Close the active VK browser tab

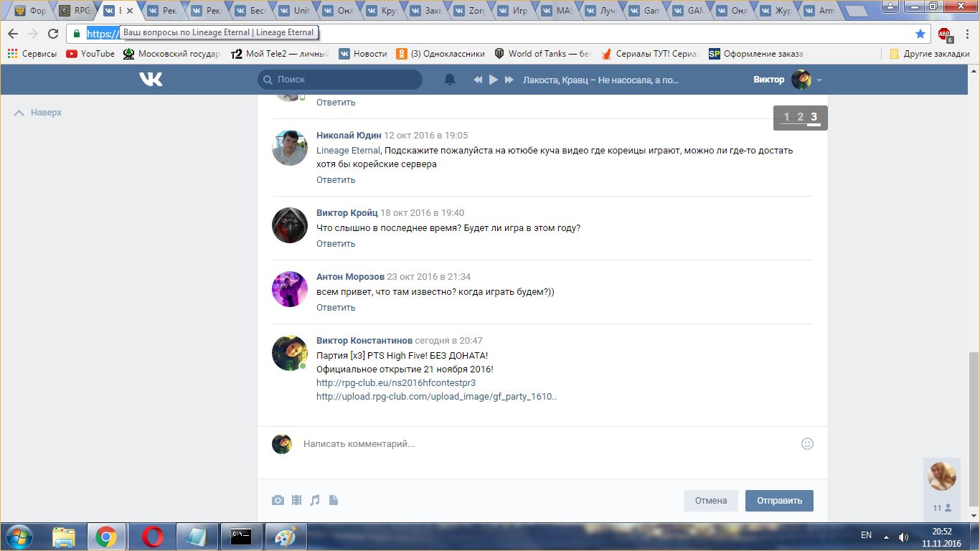coord(130,11)
